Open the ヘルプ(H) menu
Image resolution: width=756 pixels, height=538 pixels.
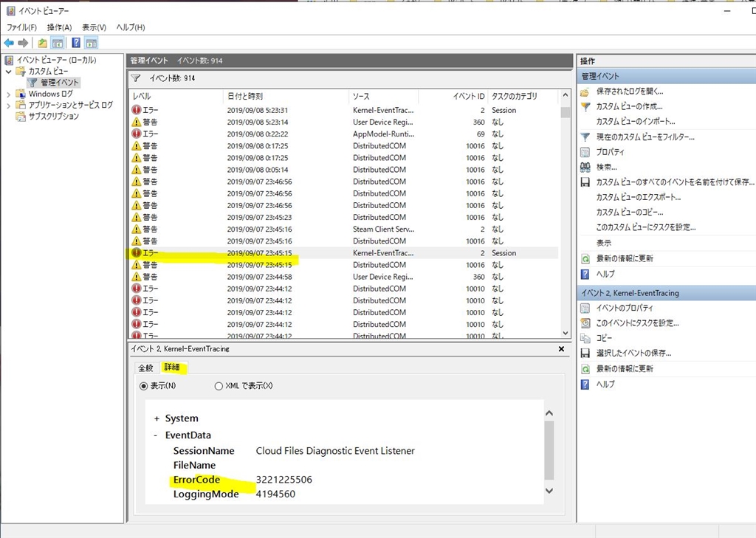pos(131,27)
